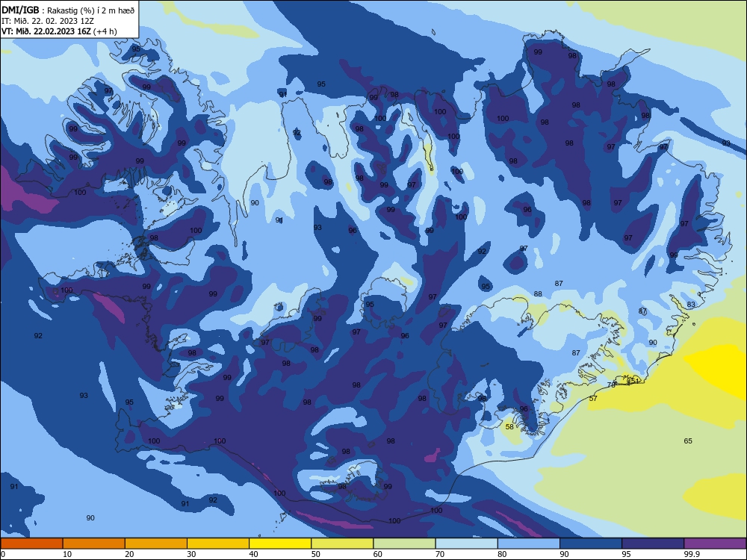Choose the 70–80 pale blue legend block
Screen dimensions: 747x560
click(467, 544)
